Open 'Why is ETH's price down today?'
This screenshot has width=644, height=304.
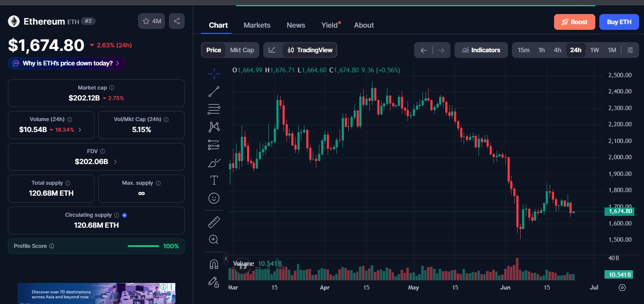[x=67, y=63]
